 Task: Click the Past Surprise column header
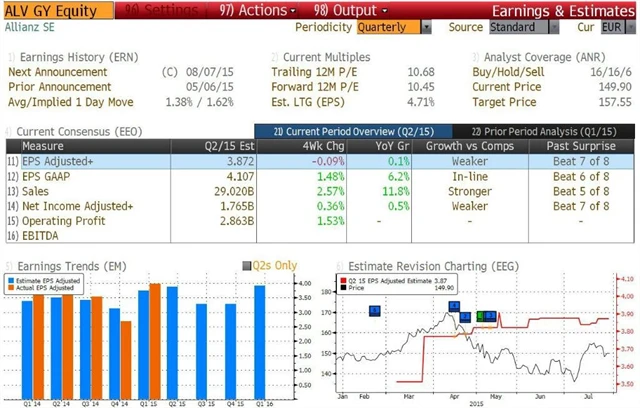tap(581, 146)
